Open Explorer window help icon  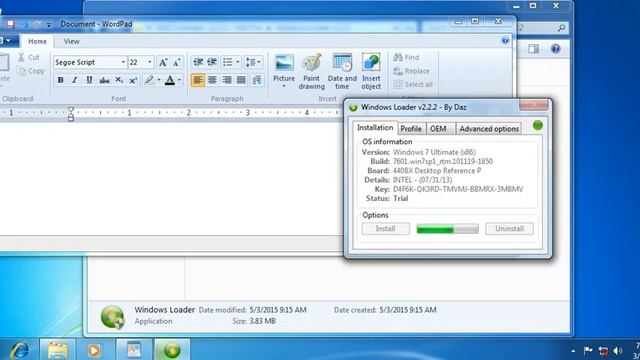tap(556, 49)
